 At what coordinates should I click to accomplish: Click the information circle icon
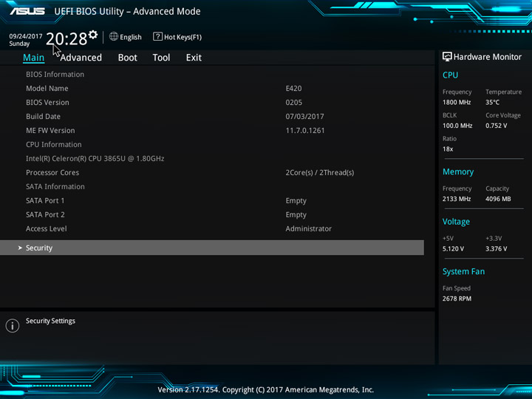click(13, 326)
